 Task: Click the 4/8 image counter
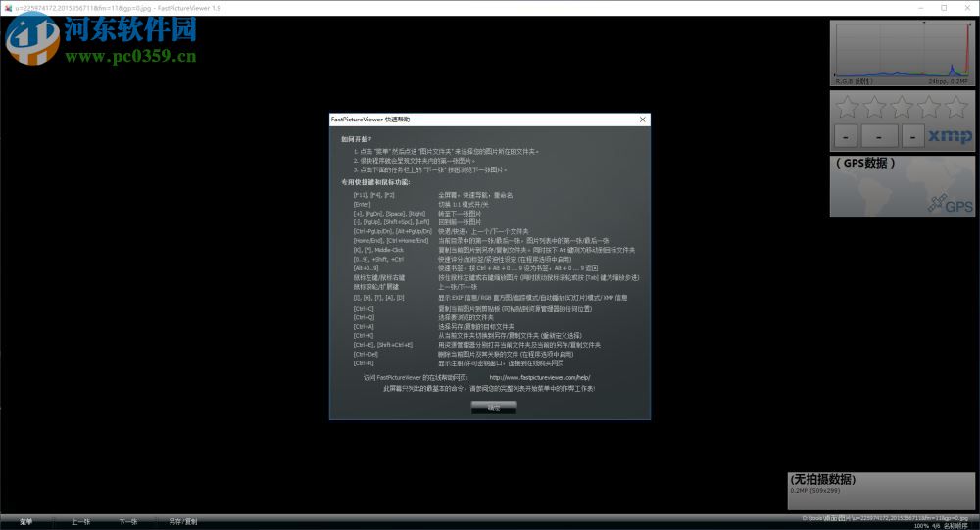click(936, 526)
